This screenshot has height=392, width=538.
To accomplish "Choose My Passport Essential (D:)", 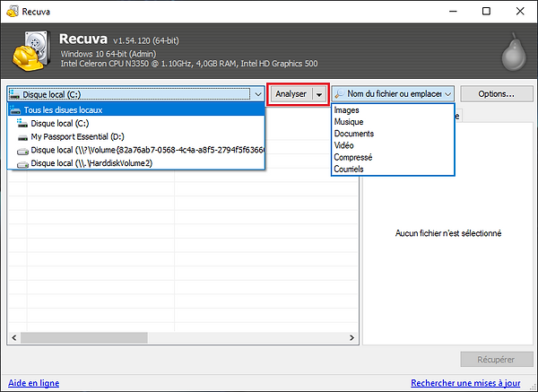I will [x=136, y=136].
